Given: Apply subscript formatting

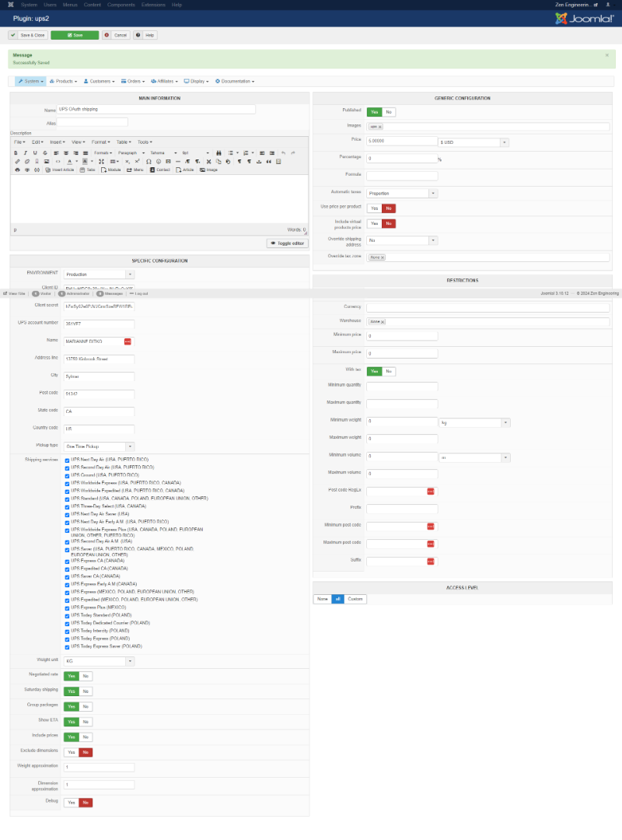Looking at the screenshot, I should click(x=128, y=161).
